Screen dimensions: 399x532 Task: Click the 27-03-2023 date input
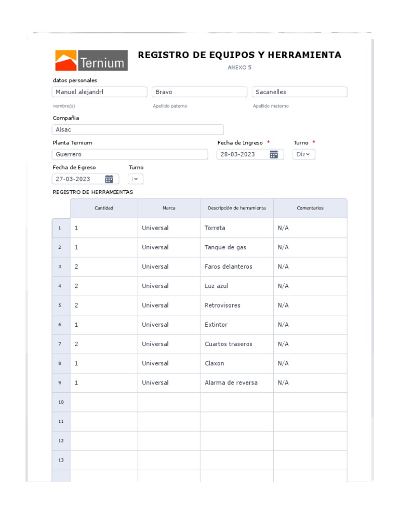[x=77, y=179]
